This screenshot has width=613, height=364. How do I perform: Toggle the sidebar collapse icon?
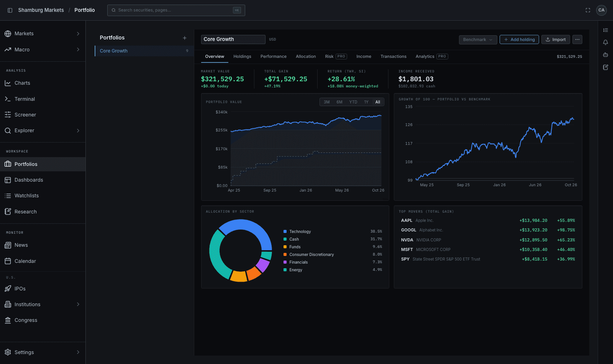[x=10, y=10]
